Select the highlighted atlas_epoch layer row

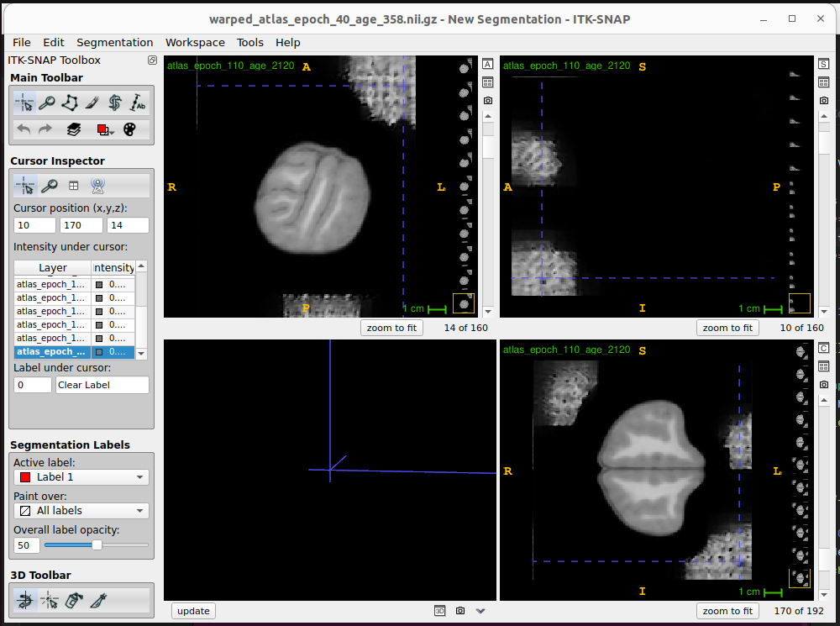point(75,351)
